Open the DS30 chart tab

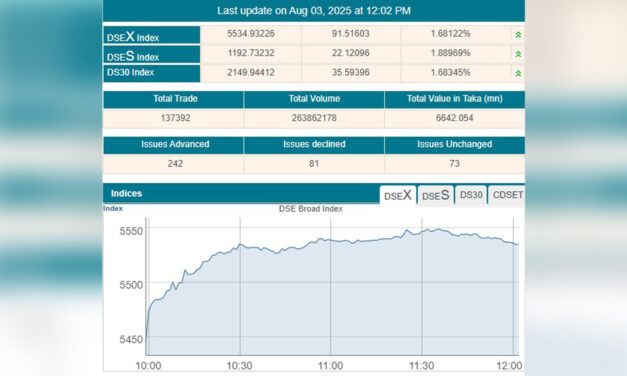coord(471,195)
